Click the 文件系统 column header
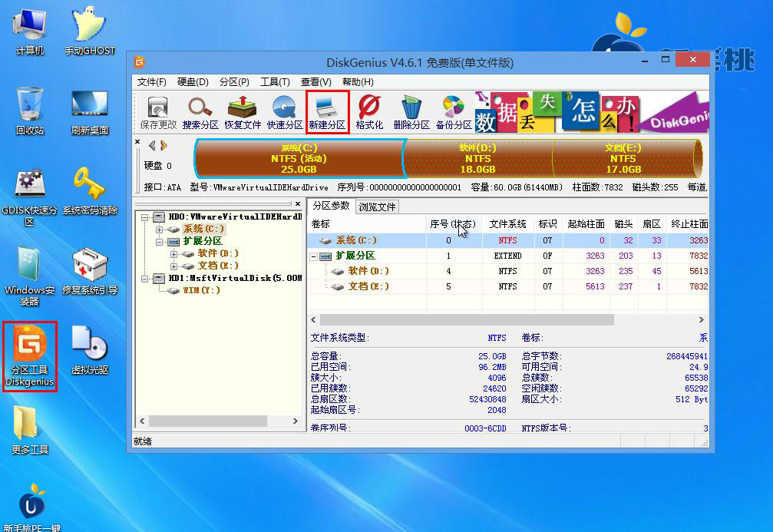Viewport: 773px width, 532px height. 507,224
